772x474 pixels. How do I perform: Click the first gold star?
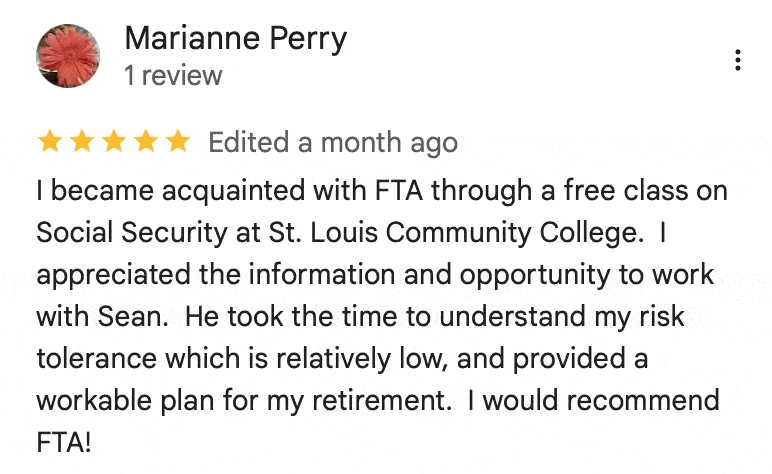tap(49, 142)
